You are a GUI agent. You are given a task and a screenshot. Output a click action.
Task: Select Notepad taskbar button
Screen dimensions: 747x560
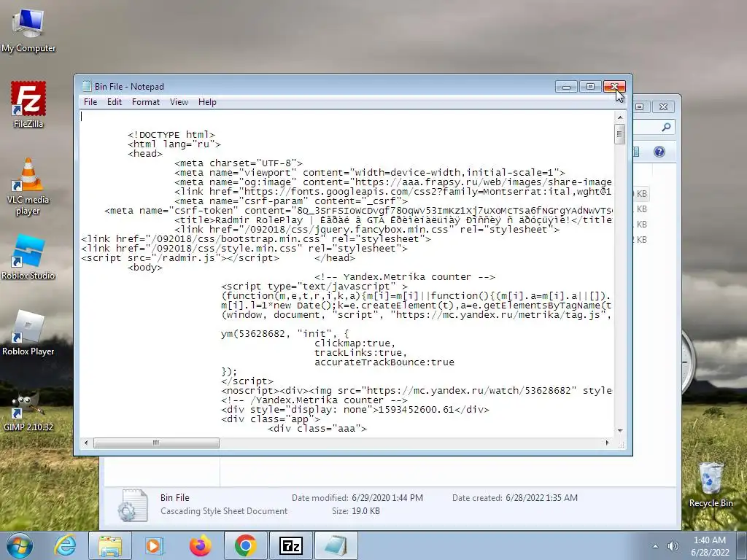point(336,545)
